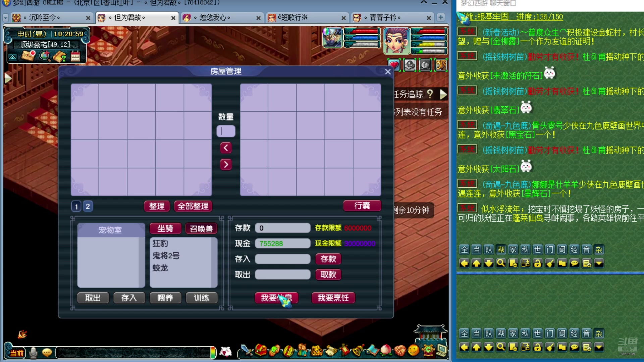Click the broom clear-chat icon in upper chat toolbar

click(x=550, y=263)
